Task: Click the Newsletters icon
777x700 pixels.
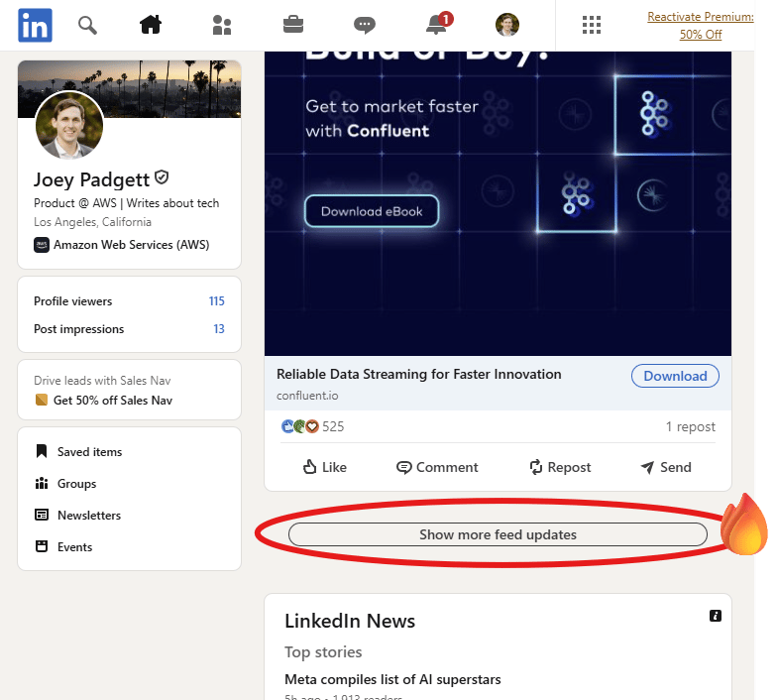Action: (x=42, y=515)
